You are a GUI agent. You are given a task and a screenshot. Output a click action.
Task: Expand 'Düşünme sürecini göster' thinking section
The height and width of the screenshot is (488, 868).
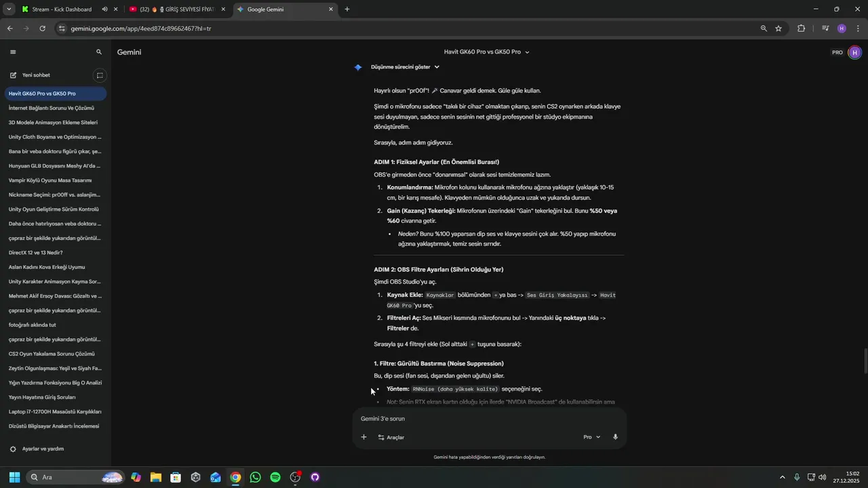click(x=405, y=67)
